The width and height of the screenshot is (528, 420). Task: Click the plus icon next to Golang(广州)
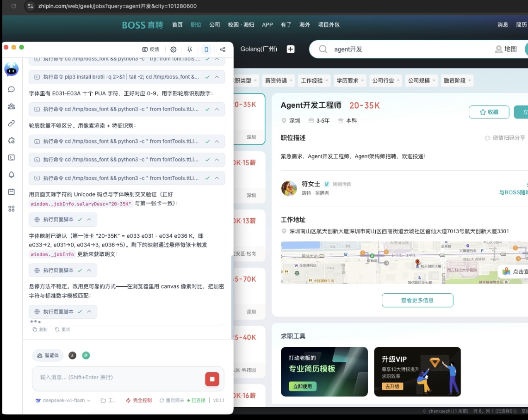pos(291,49)
